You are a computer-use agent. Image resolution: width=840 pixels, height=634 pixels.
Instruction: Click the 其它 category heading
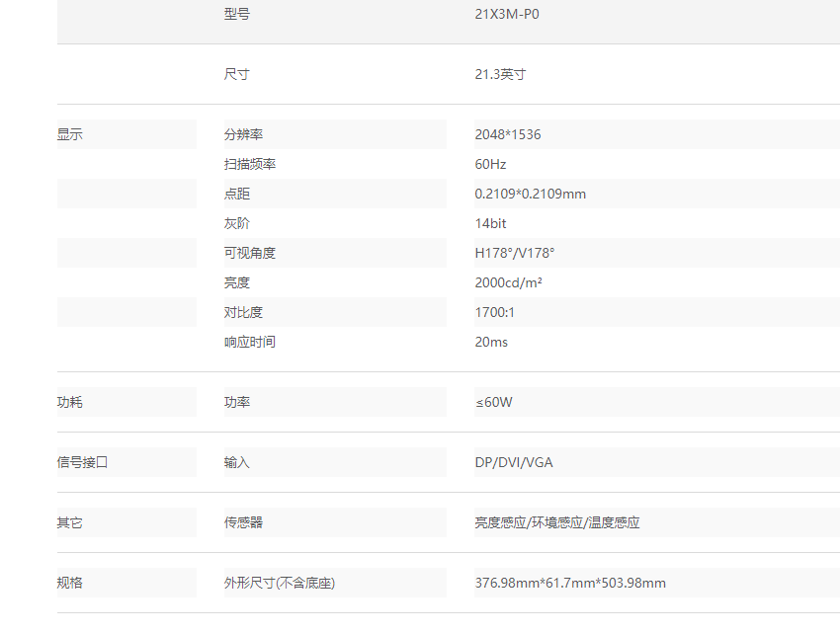click(70, 522)
